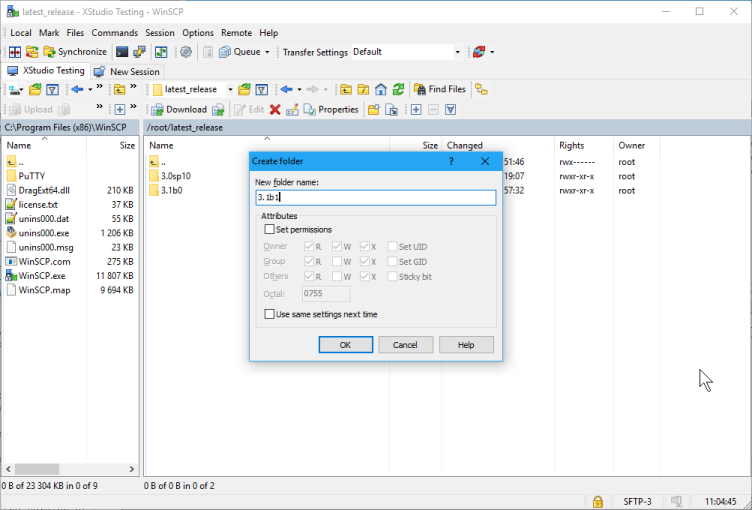Click the Octal value field

[326, 294]
